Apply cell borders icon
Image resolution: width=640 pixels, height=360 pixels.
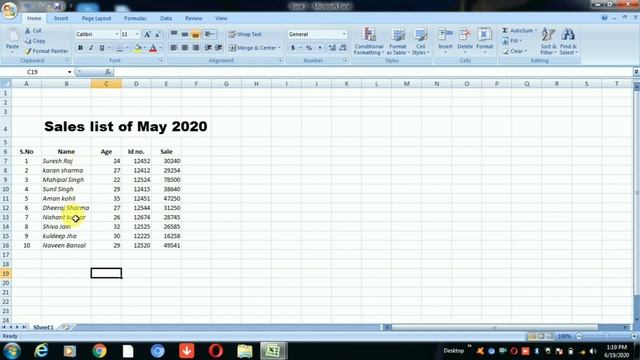[120, 48]
